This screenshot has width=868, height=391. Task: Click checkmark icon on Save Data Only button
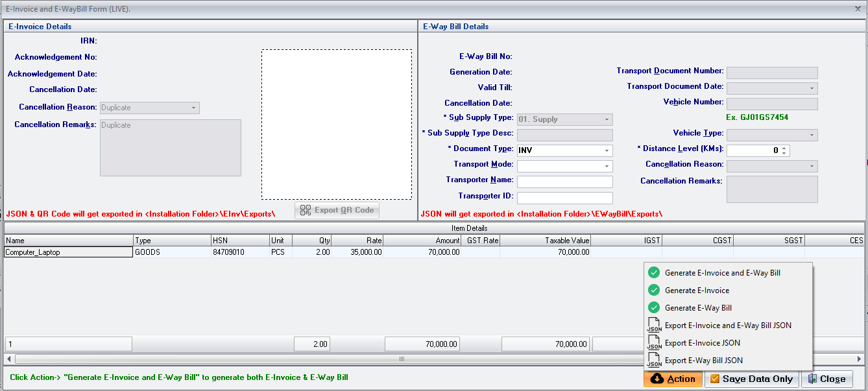click(715, 379)
